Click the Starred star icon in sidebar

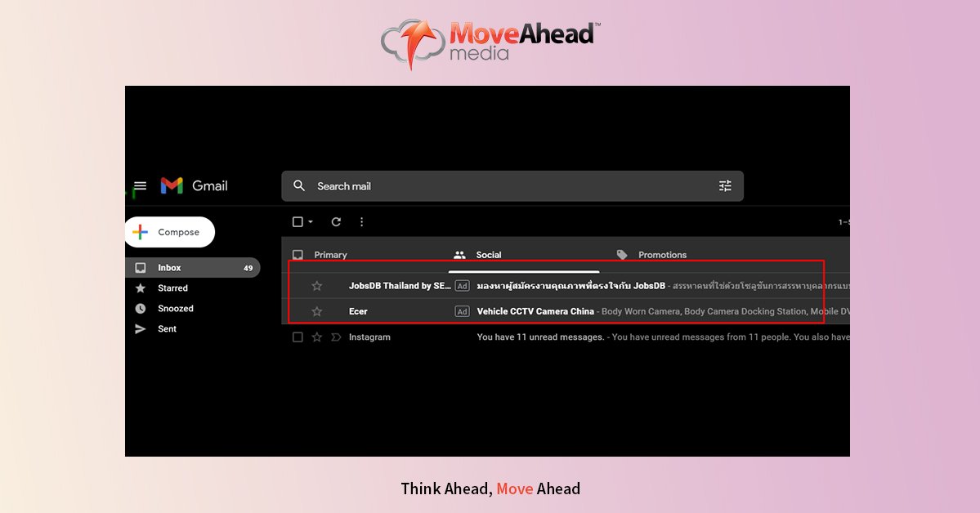tap(141, 288)
